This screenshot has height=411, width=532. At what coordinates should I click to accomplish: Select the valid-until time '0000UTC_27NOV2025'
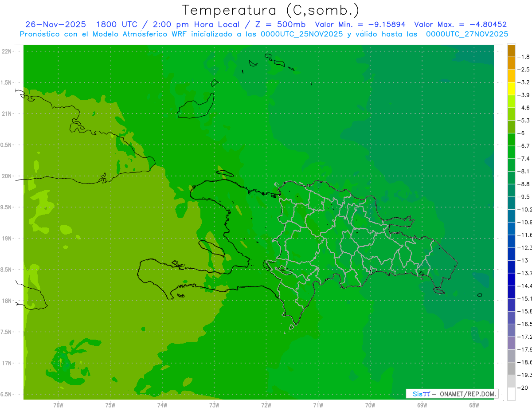[467, 34]
